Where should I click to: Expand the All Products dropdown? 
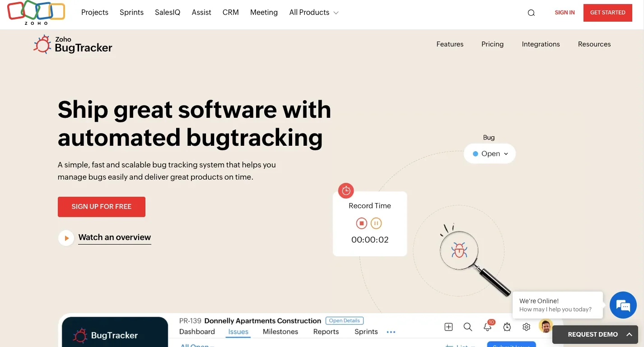click(x=314, y=13)
